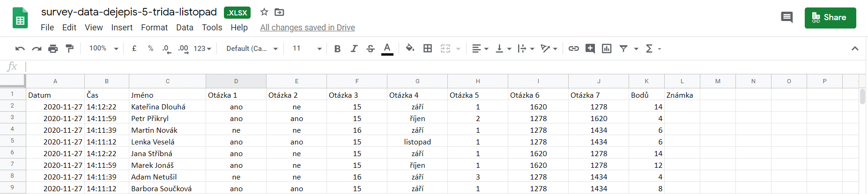
Task: Insert a link using chain icon
Action: (x=573, y=49)
